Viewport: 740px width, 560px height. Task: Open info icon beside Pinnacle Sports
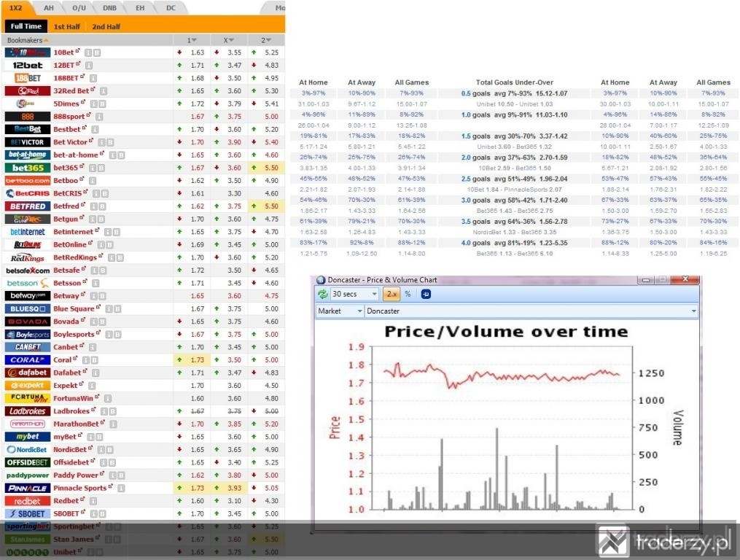121,489
